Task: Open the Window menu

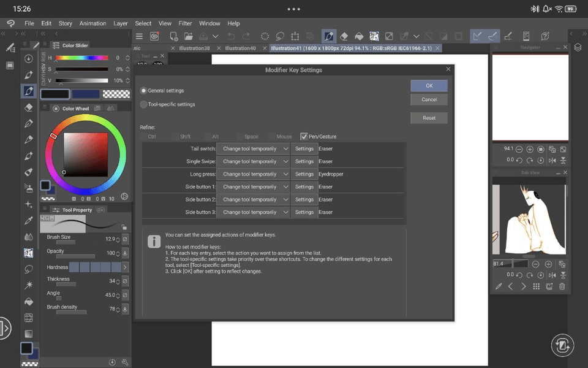Action: point(209,23)
